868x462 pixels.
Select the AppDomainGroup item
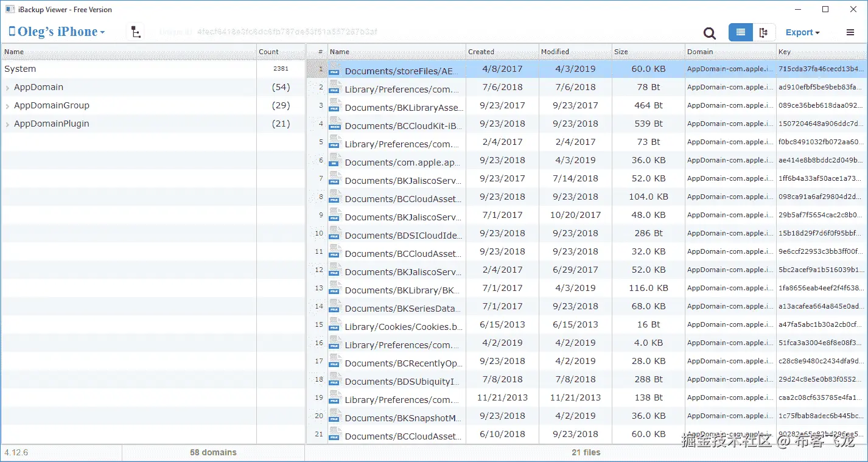tap(52, 105)
